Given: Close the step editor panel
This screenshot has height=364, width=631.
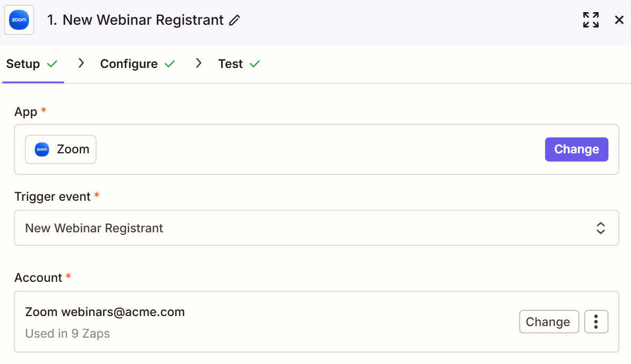Looking at the screenshot, I should (619, 20).
